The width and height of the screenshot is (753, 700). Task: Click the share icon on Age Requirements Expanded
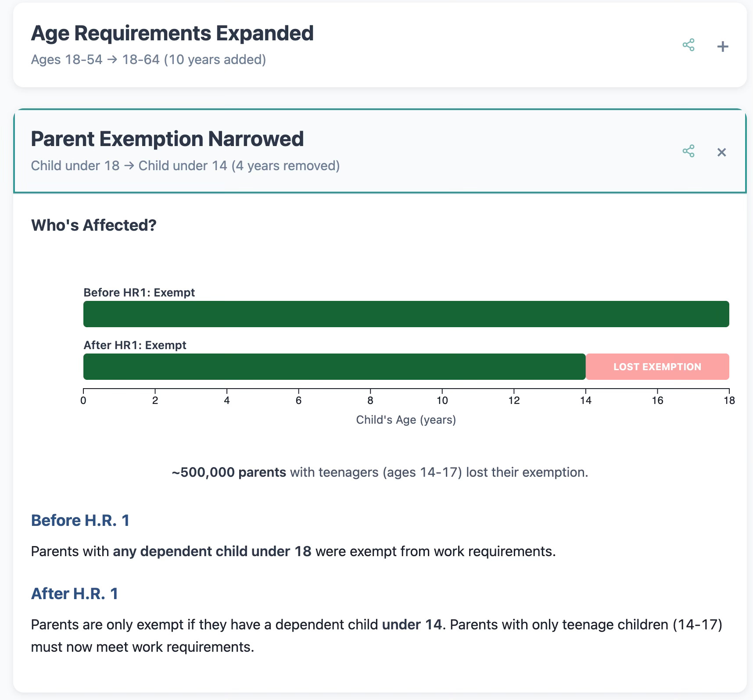point(688,45)
